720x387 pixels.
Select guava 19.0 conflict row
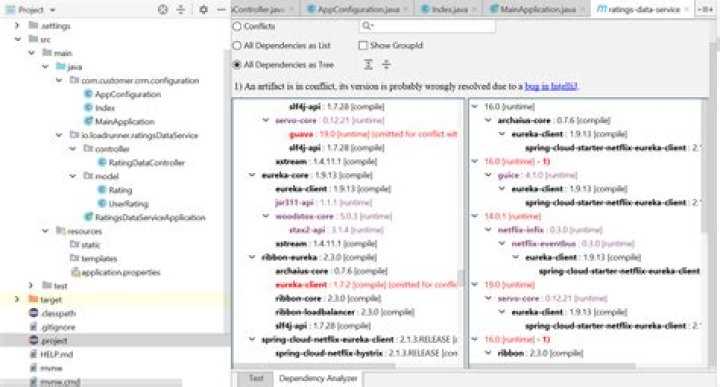pos(373,134)
